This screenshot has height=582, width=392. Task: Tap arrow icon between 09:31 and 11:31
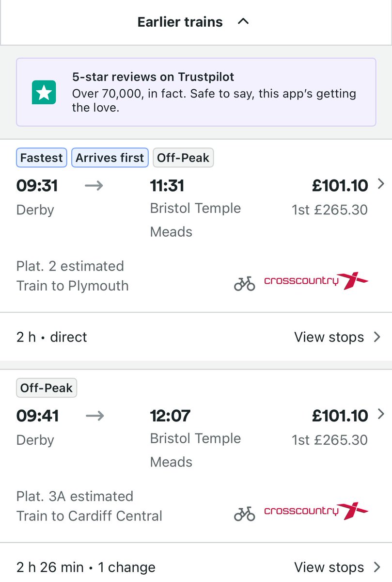coord(94,186)
